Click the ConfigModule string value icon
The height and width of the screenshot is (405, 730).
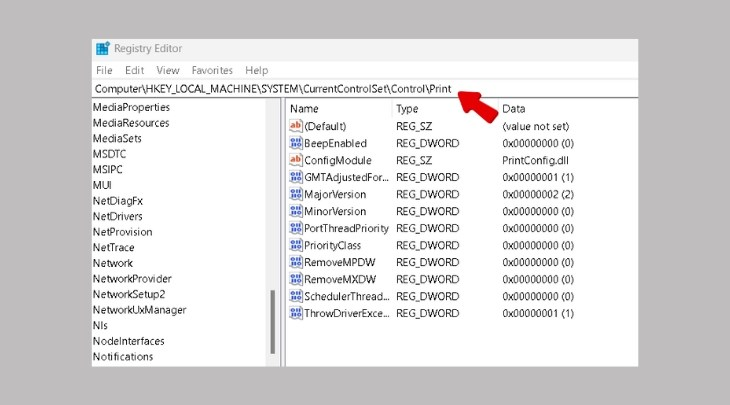tap(295, 160)
